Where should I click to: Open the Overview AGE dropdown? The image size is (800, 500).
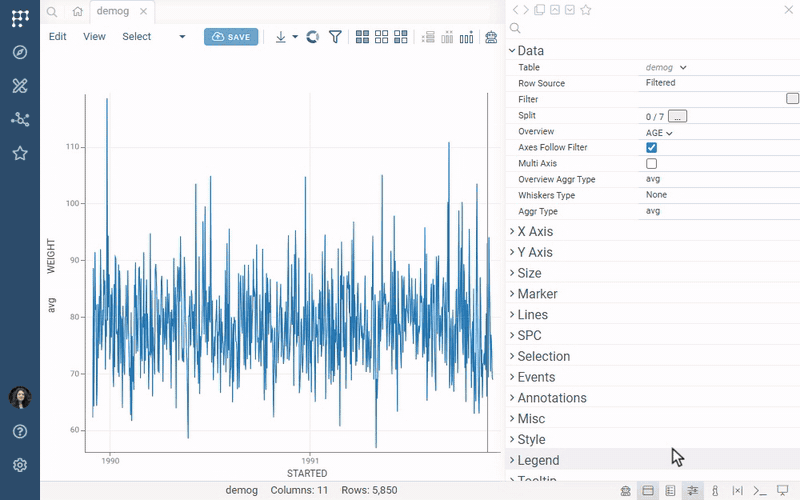click(659, 133)
